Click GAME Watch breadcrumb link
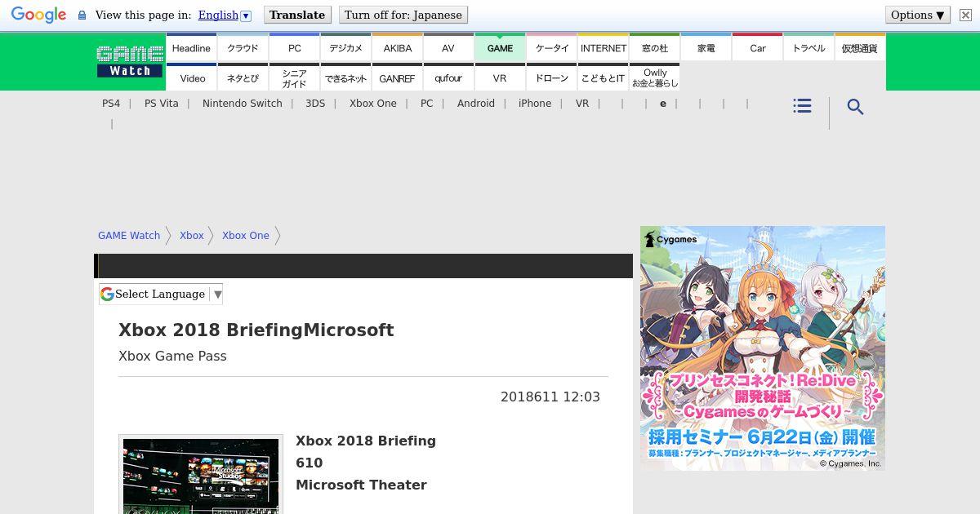The height and width of the screenshot is (514, 980). pos(129,235)
